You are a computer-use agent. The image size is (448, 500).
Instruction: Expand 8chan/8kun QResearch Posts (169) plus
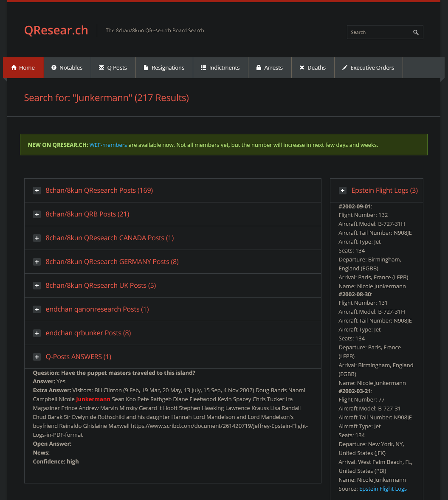click(37, 191)
